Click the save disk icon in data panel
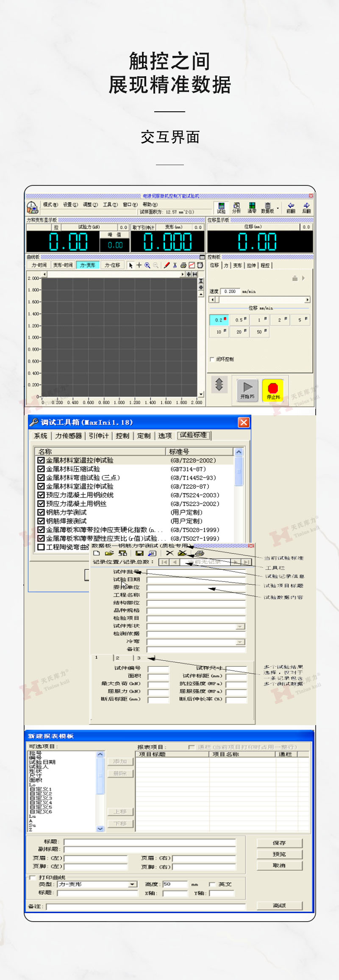The image size is (339, 980). (139, 553)
